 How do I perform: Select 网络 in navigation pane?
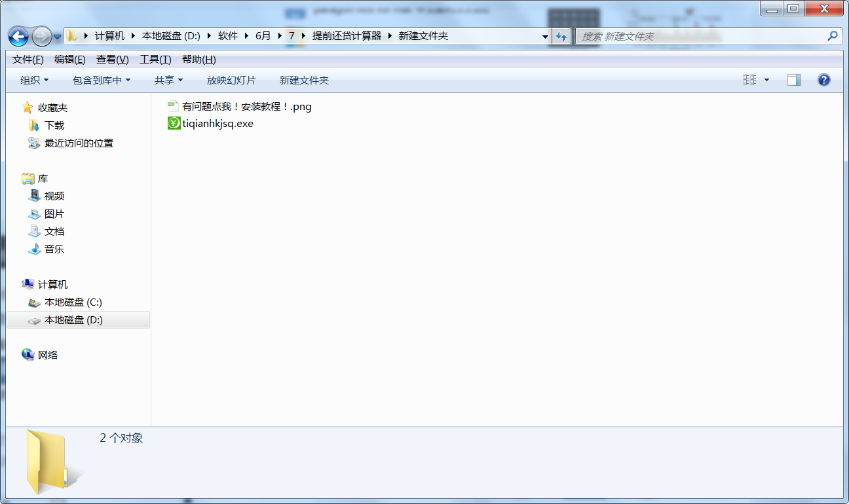pos(48,355)
